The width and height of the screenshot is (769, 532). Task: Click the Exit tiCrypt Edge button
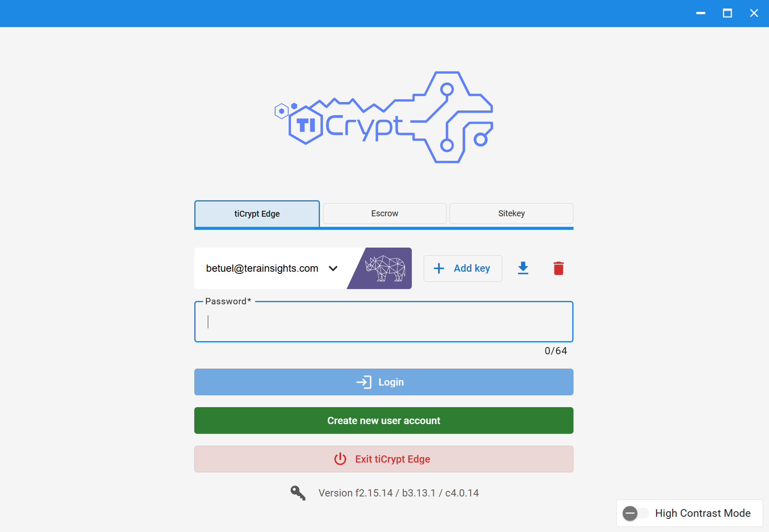coord(384,459)
